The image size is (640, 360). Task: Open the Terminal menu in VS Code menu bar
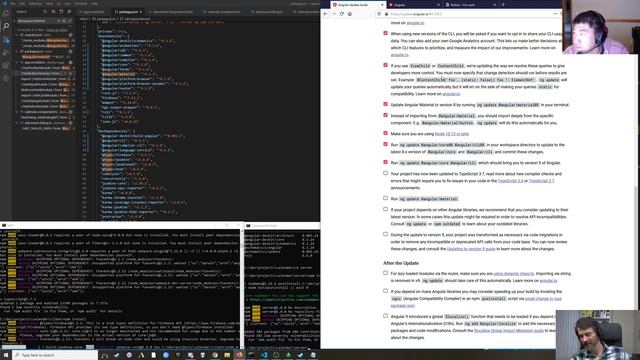click(x=80, y=4)
